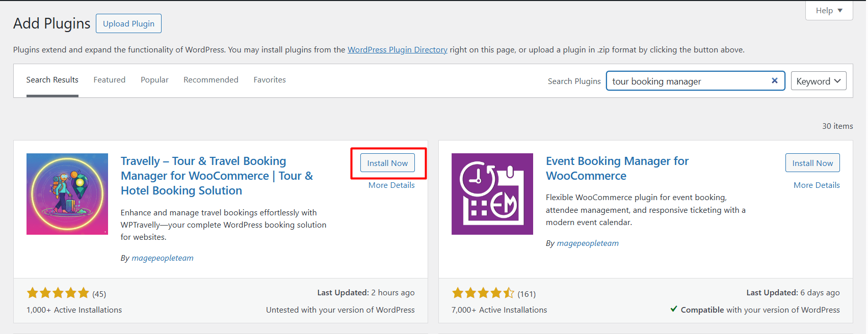868x334 pixels.
Task: Open magepeopleteam author link under Event Booking
Action: (587, 243)
